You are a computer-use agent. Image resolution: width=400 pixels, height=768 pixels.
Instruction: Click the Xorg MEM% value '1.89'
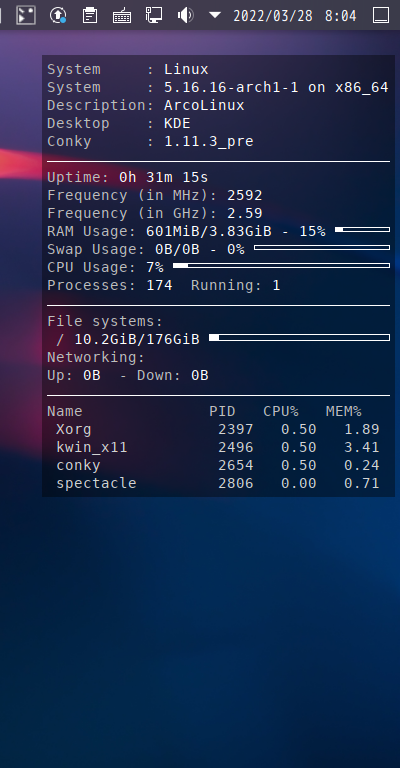click(x=362, y=430)
